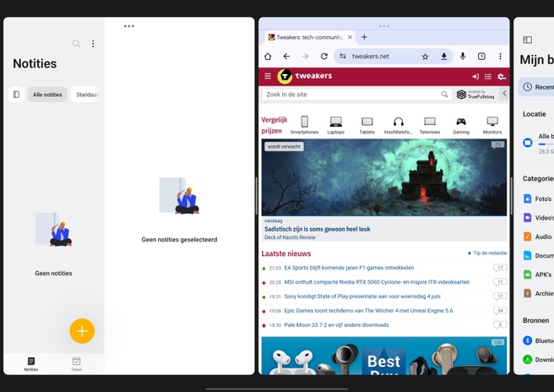Open the Tip de redactie link
The width and height of the screenshot is (554, 392).
(487, 253)
